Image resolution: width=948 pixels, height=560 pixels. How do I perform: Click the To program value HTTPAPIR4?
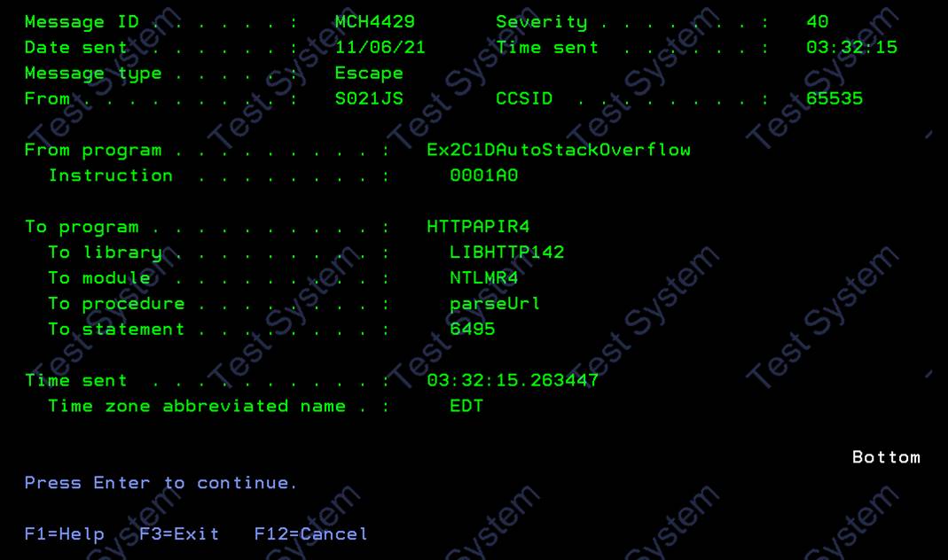[x=478, y=227]
